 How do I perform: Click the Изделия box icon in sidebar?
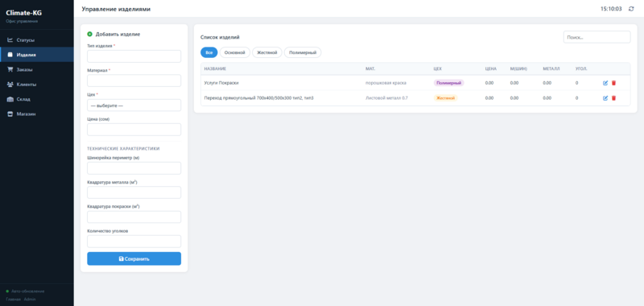(10, 55)
